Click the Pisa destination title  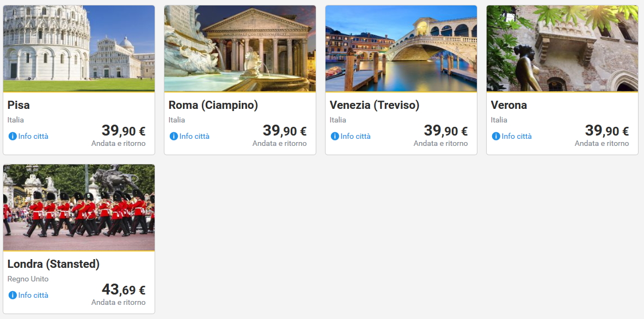[19, 105]
